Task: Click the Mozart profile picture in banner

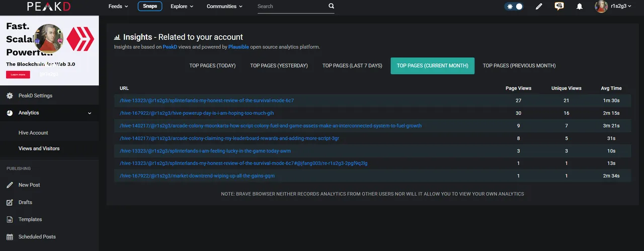Action: (48, 39)
